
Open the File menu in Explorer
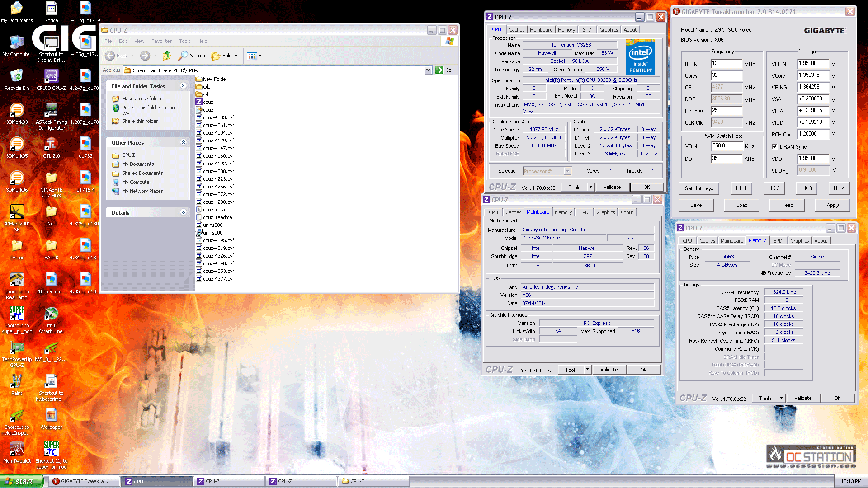[108, 41]
